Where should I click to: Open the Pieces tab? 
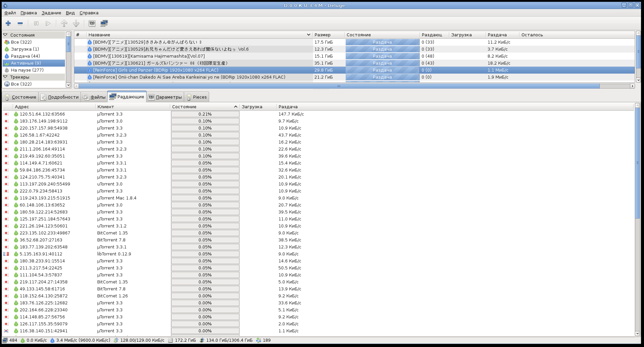point(196,97)
